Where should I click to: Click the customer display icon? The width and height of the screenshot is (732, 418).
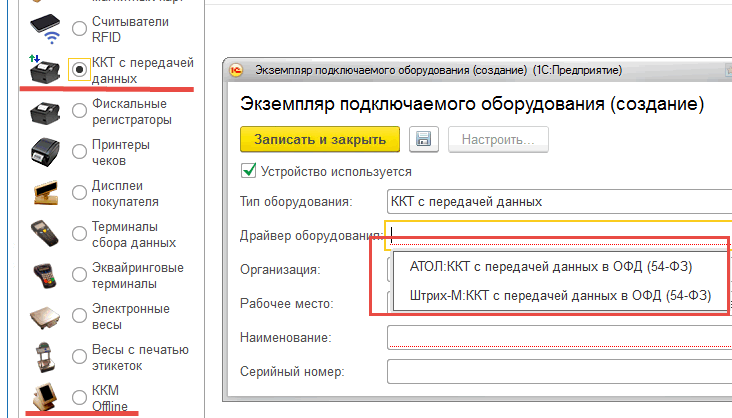click(46, 193)
